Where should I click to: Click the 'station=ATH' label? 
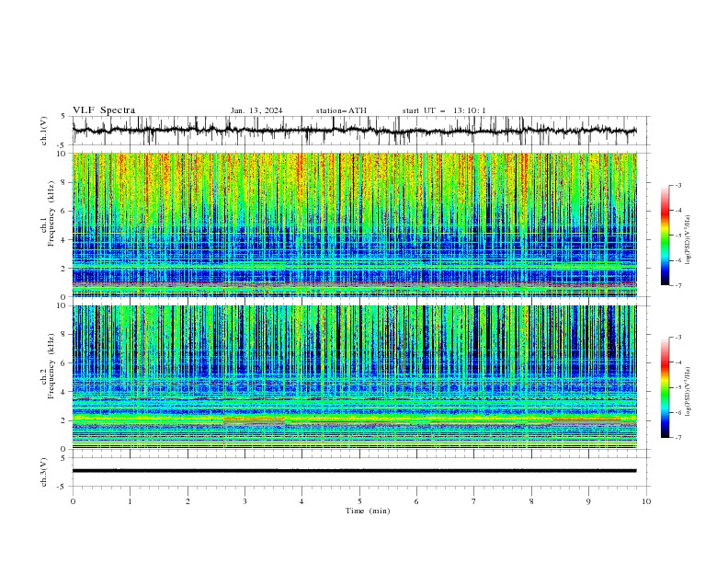coord(341,110)
